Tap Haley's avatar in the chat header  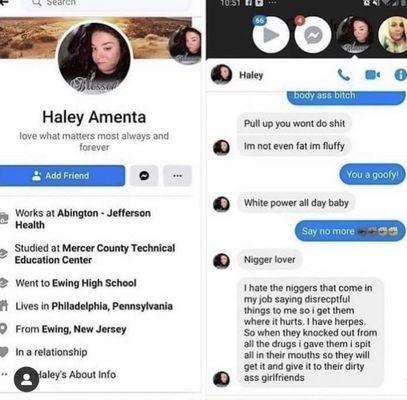tap(221, 74)
